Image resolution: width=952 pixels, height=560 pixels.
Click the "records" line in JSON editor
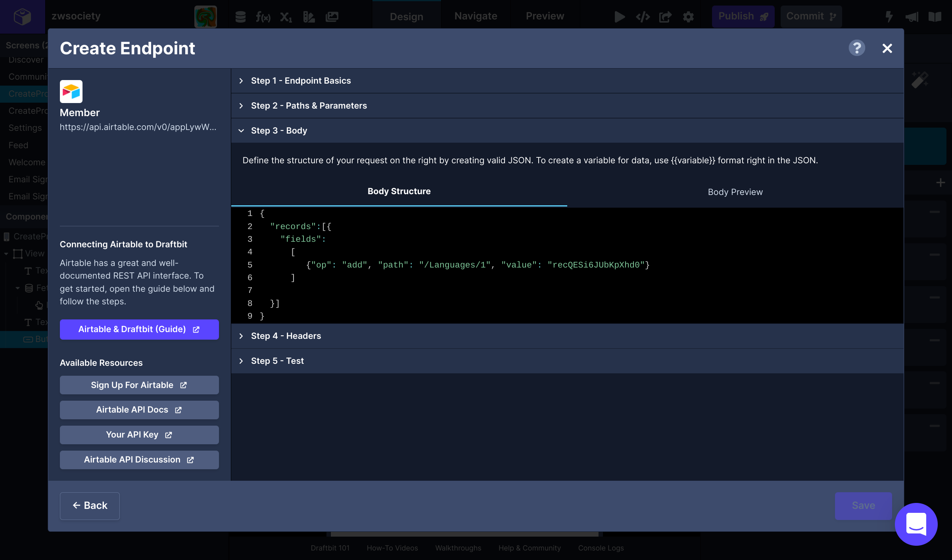tap(300, 227)
